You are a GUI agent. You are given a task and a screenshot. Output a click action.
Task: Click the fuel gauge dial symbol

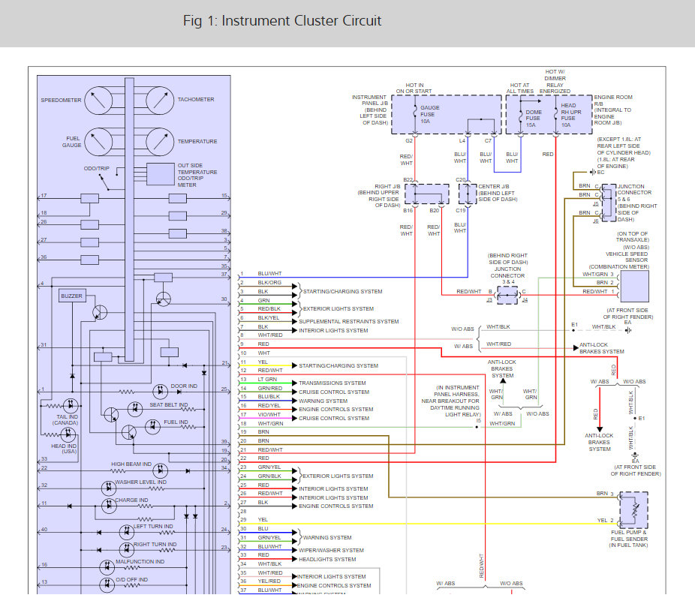point(98,142)
